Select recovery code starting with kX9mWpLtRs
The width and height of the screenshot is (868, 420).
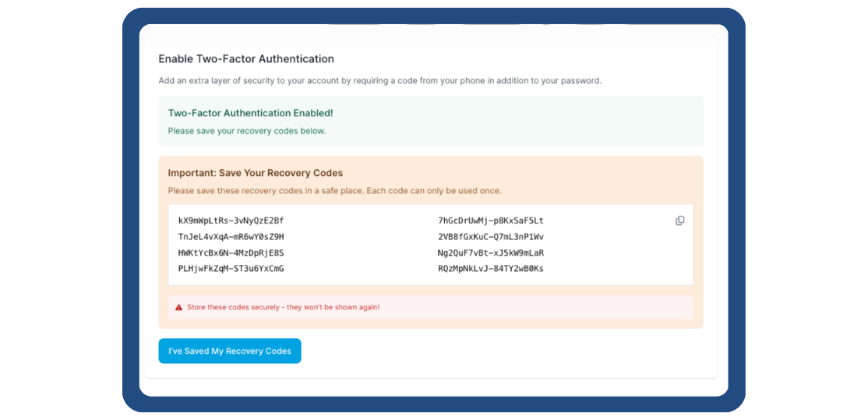click(x=231, y=221)
